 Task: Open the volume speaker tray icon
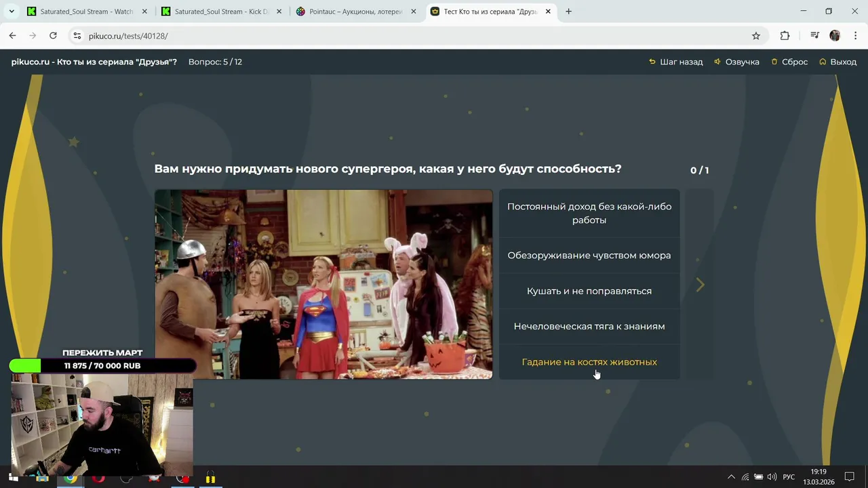[772, 477]
